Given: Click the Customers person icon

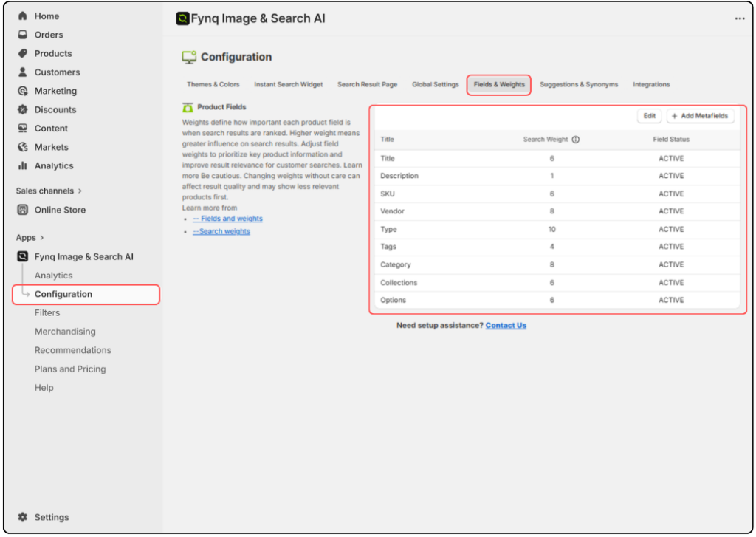Looking at the screenshot, I should coord(22,72).
